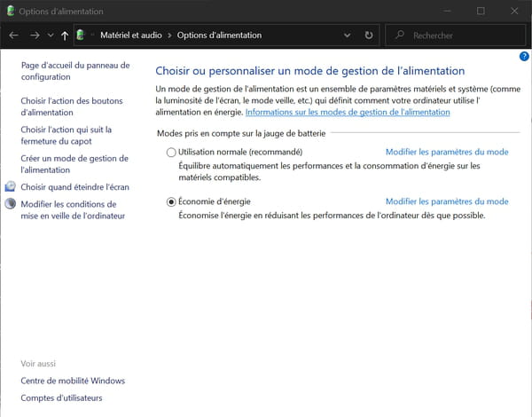Open Choisir l'action qui suit la fermeture du capot
532x417 pixels.
pyautogui.click(x=66, y=135)
